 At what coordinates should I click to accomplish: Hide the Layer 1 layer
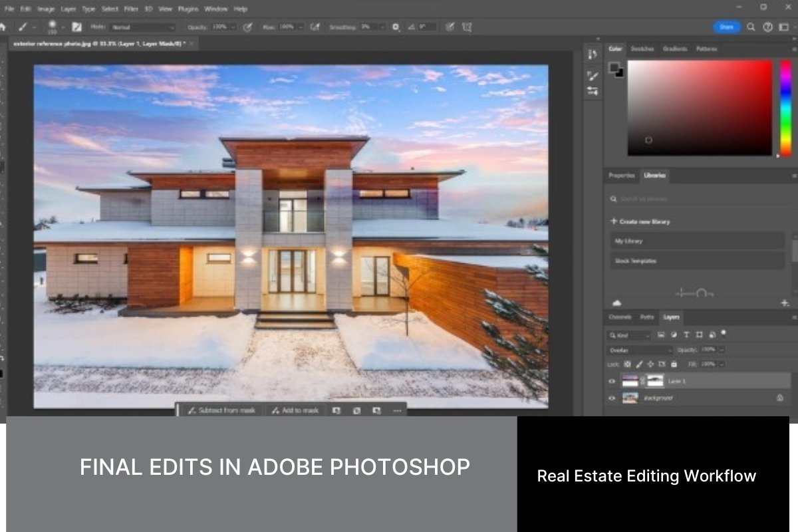(x=612, y=381)
